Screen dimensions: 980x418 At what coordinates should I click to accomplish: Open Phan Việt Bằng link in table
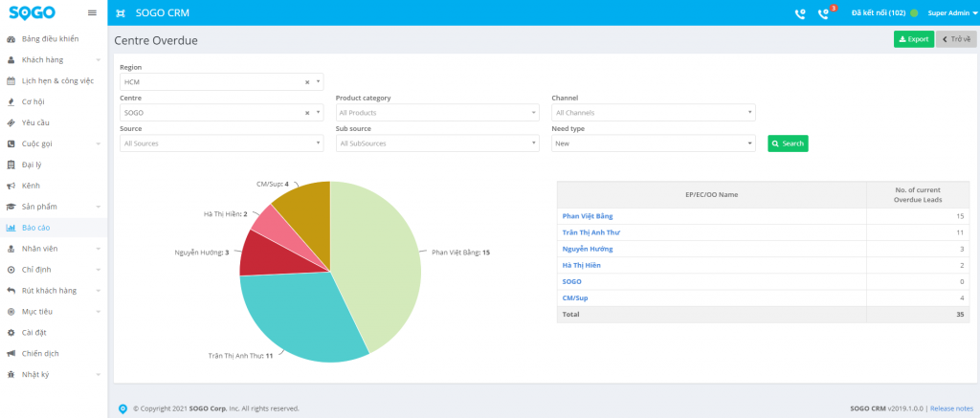pos(588,216)
